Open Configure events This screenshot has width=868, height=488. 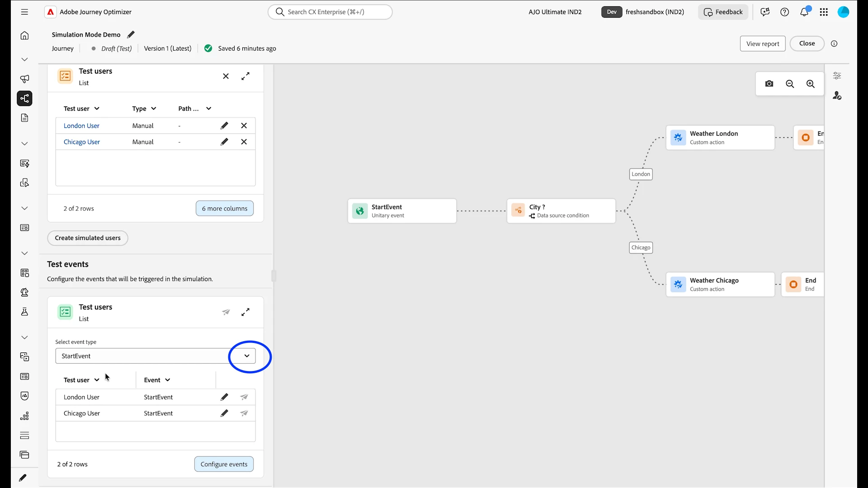(x=224, y=464)
